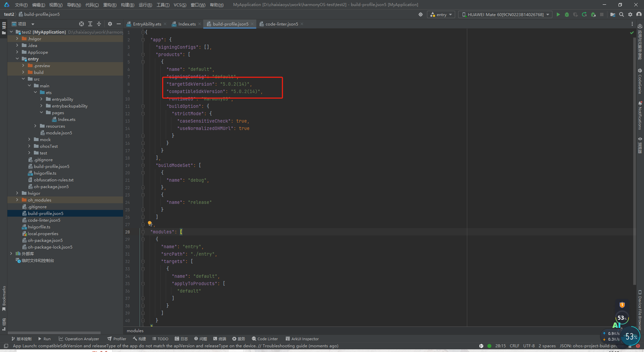Open the Profiler from status bar
Image resolution: width=644 pixels, height=352 pixels.
(116, 339)
